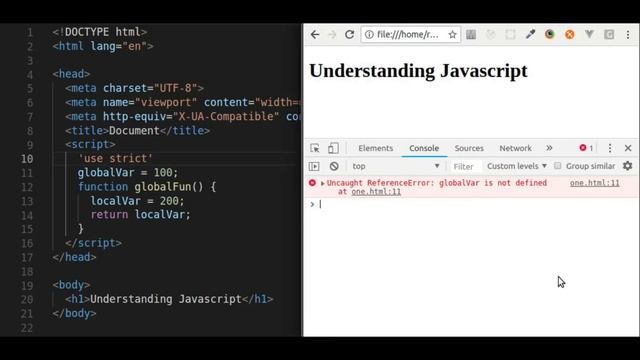Click the meta charset line
640x360 pixels.
(134, 88)
